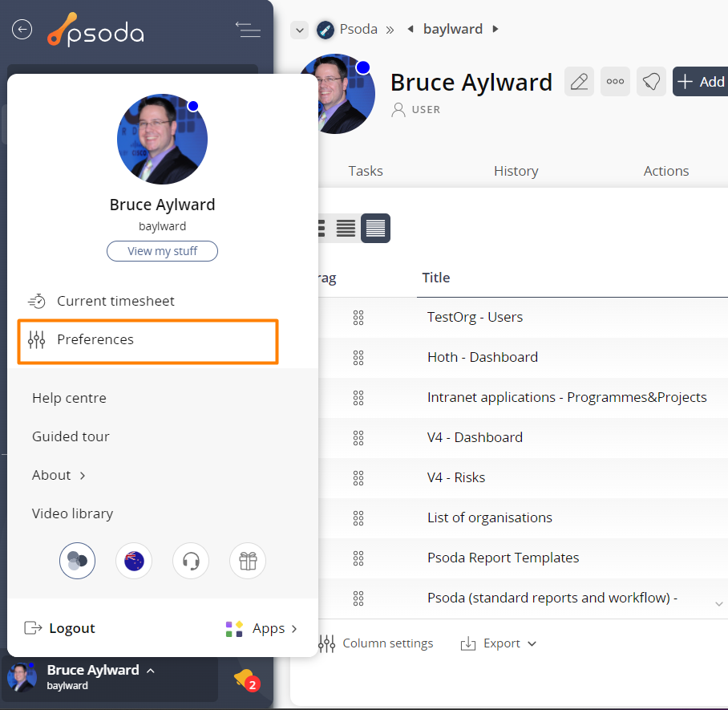Click drag handle for V4 - Dashboard
Image resolution: width=728 pixels, height=710 pixels.
[358, 438]
